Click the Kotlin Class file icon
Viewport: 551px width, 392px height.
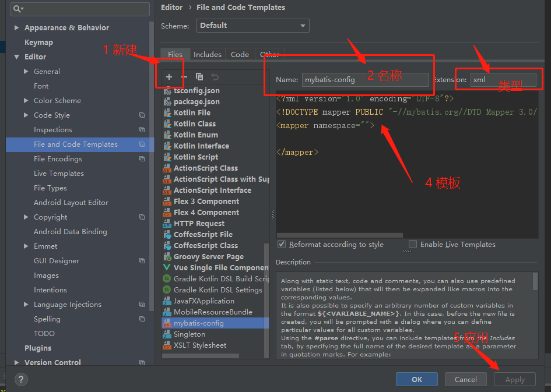pyautogui.click(x=167, y=124)
